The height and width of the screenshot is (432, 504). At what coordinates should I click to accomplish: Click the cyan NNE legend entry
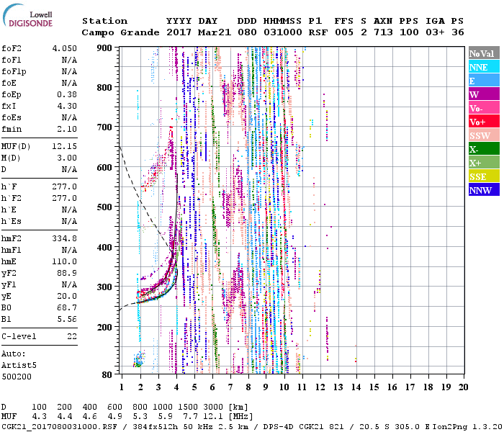[483, 67]
